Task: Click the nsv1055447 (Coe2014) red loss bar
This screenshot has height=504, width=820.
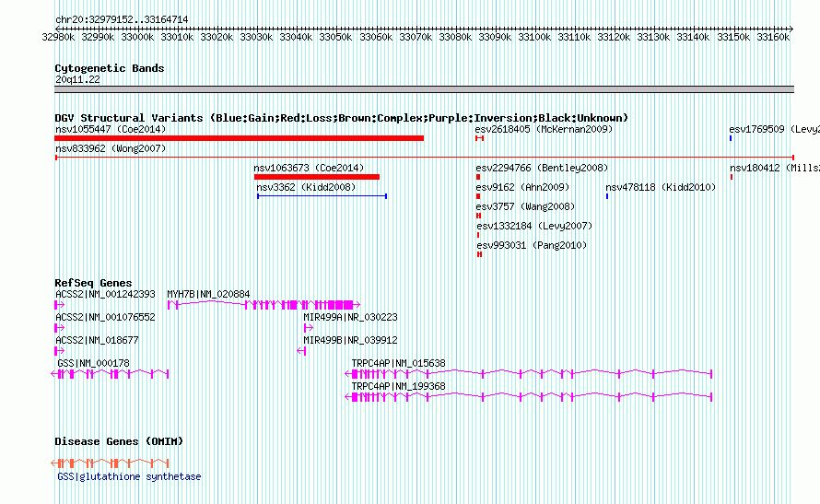Action: (x=239, y=138)
